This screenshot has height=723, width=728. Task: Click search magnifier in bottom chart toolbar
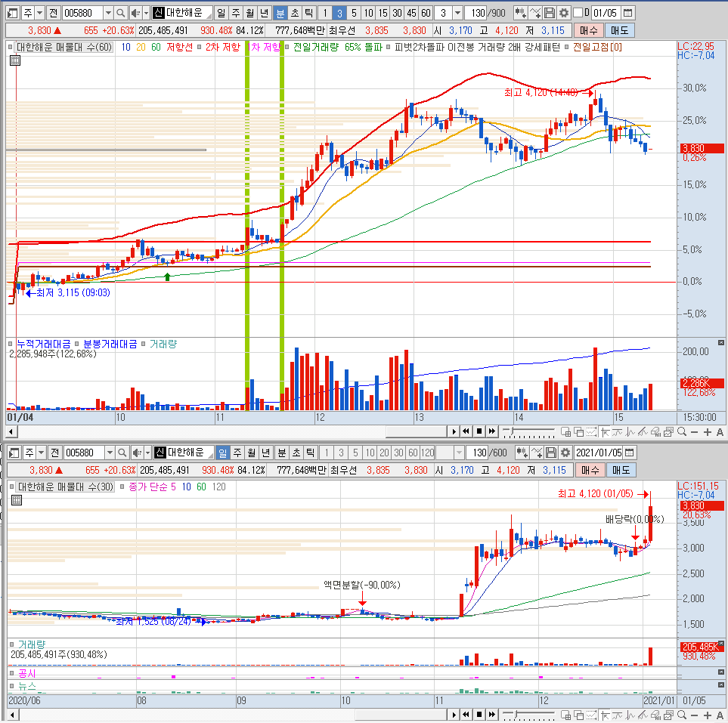(122, 453)
